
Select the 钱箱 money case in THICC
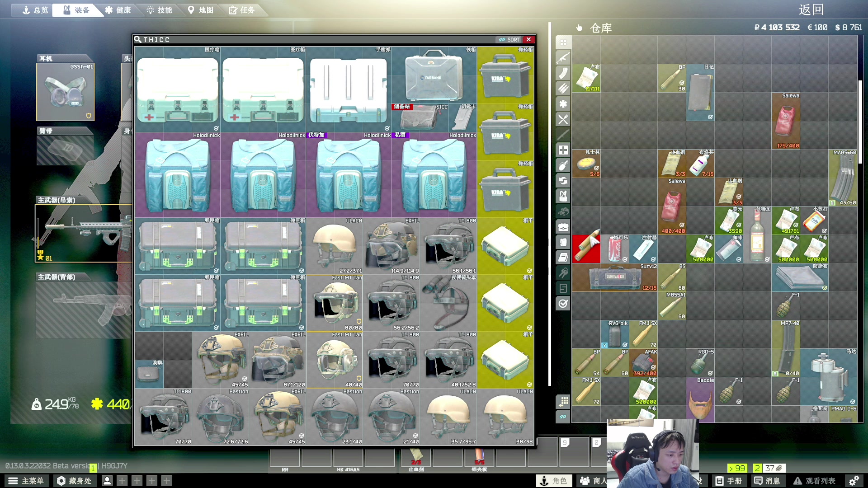click(434, 75)
